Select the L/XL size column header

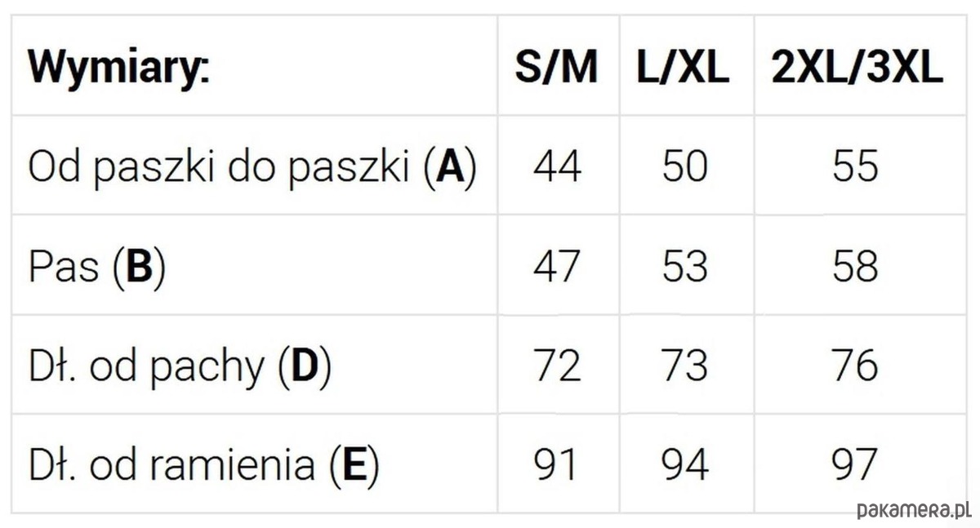(x=684, y=69)
